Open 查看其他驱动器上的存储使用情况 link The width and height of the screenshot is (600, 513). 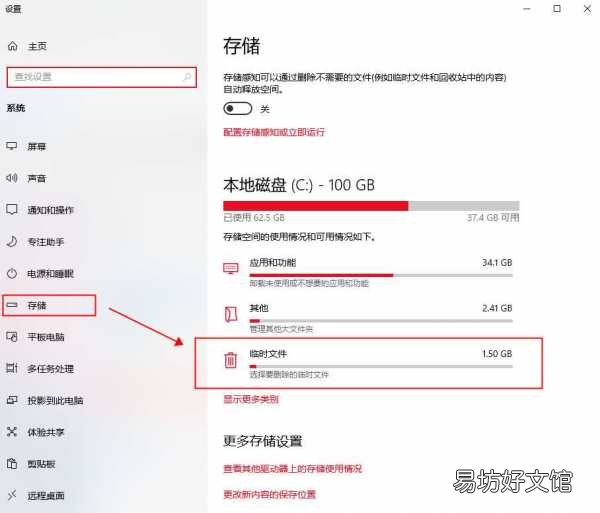coord(293,469)
